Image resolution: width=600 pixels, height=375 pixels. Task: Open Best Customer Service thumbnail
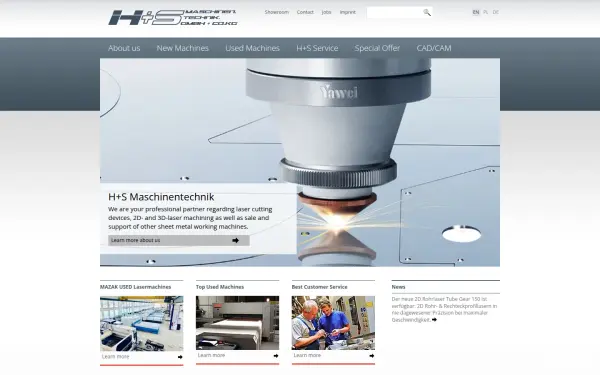point(333,323)
